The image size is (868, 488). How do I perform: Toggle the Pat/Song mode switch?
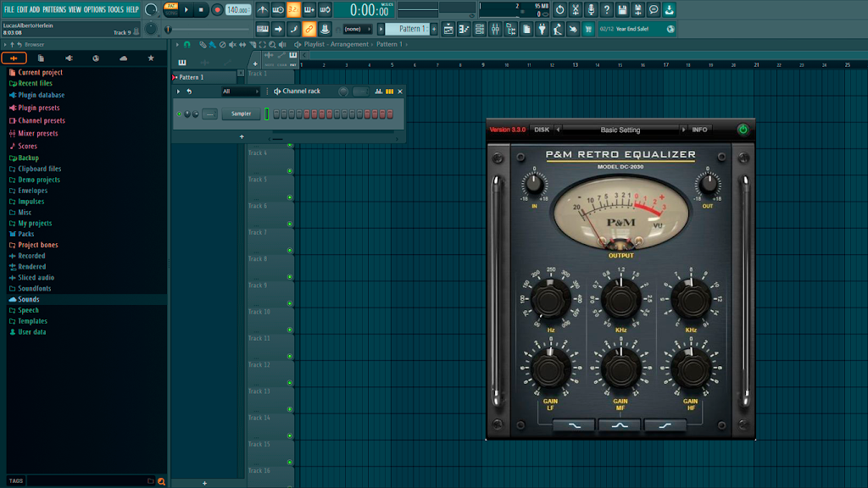(171, 9)
